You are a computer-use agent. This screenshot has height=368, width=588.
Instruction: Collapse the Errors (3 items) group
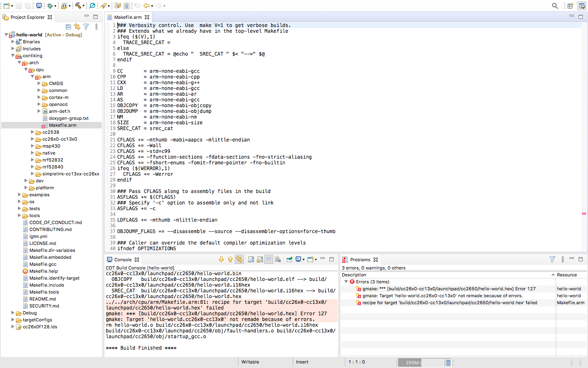tap(346, 282)
